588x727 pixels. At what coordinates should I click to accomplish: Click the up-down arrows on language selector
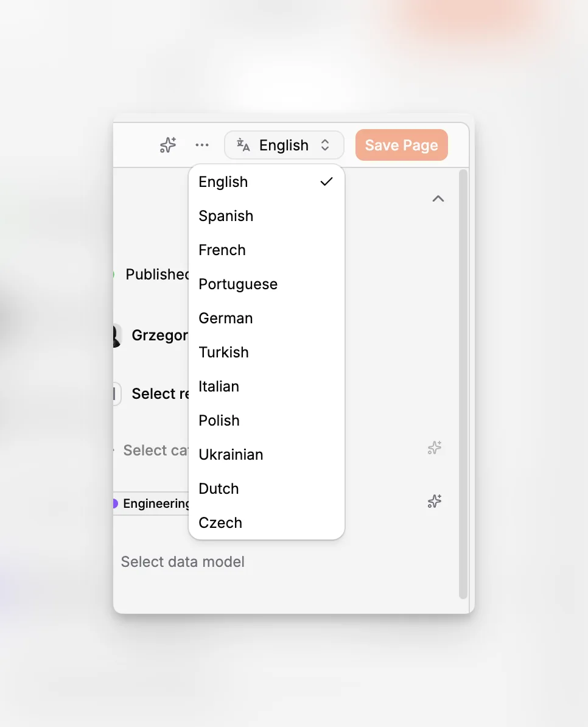click(325, 145)
